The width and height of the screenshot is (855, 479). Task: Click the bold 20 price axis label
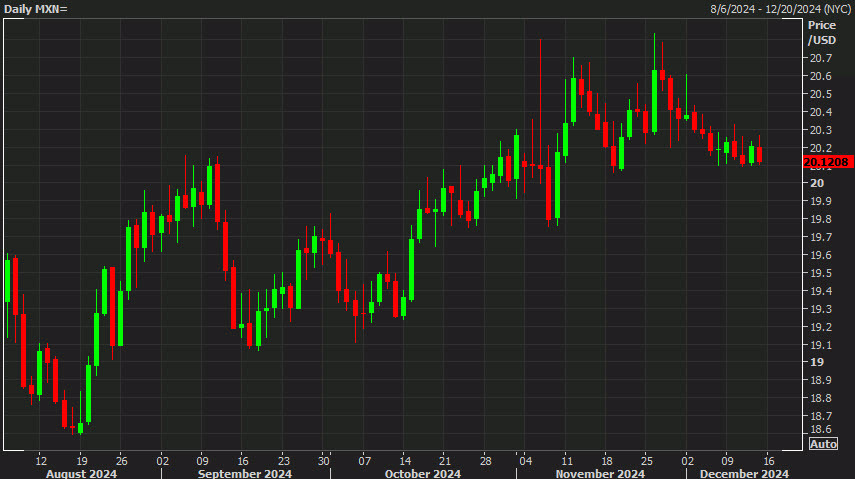coord(816,183)
